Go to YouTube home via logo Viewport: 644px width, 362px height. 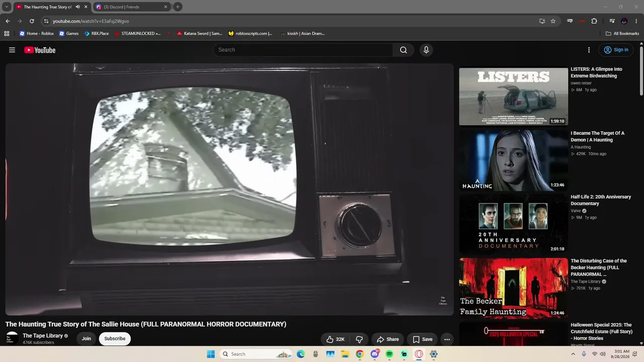(40, 50)
